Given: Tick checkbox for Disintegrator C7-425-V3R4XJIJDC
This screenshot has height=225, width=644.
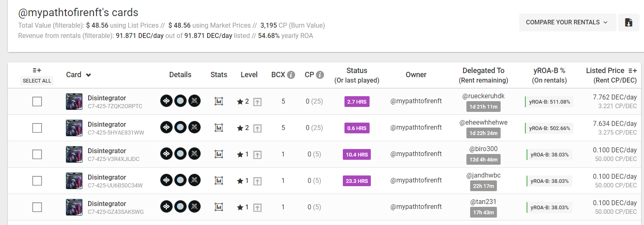Looking at the screenshot, I should (x=37, y=154).
